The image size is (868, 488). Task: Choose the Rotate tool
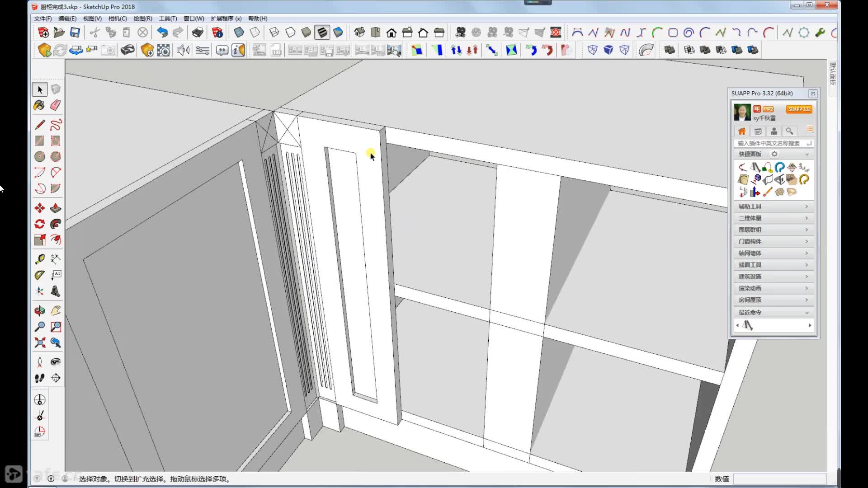[40, 224]
